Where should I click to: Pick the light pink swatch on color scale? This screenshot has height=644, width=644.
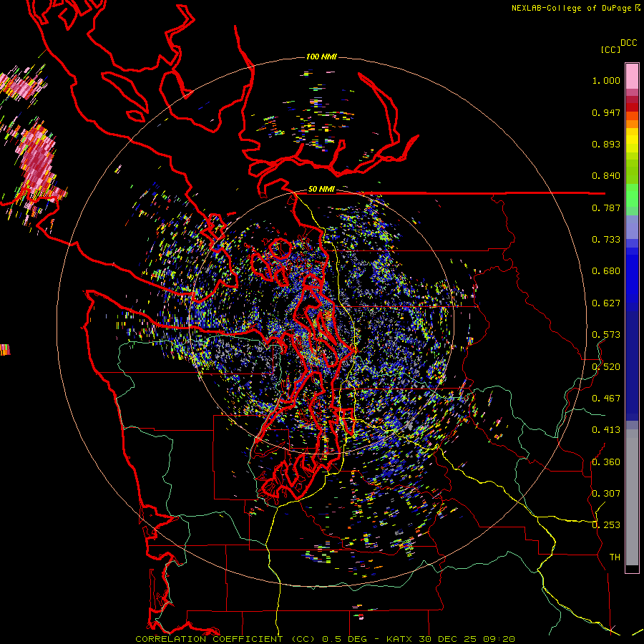632,77
